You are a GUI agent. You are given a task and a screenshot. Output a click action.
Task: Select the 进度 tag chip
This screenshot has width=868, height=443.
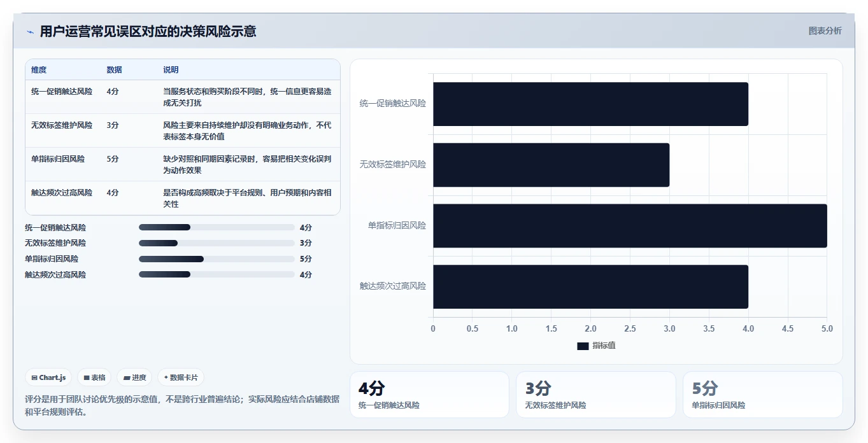click(x=135, y=377)
